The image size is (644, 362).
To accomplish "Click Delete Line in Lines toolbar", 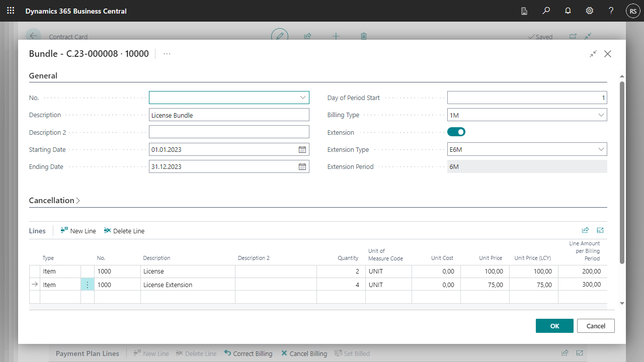I will tap(124, 231).
